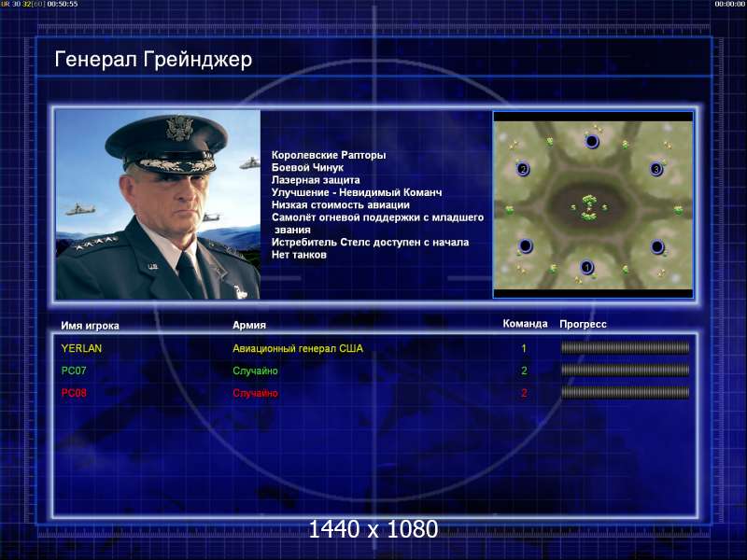747x560 pixels.
Task: Click the map preview thumbnail
Action: [x=593, y=204]
